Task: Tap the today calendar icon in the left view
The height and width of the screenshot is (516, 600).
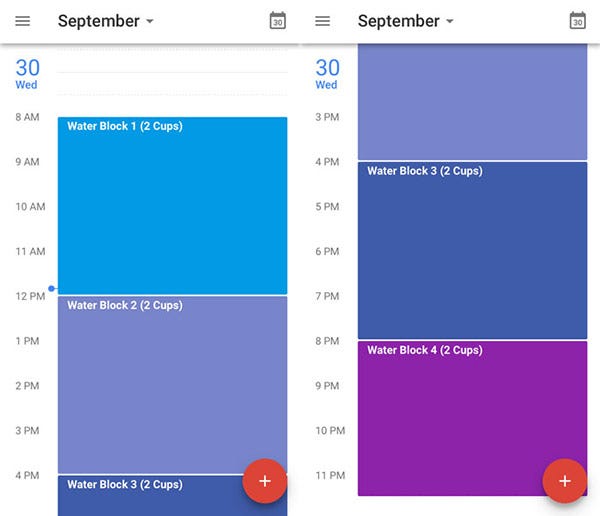Action: (x=278, y=21)
